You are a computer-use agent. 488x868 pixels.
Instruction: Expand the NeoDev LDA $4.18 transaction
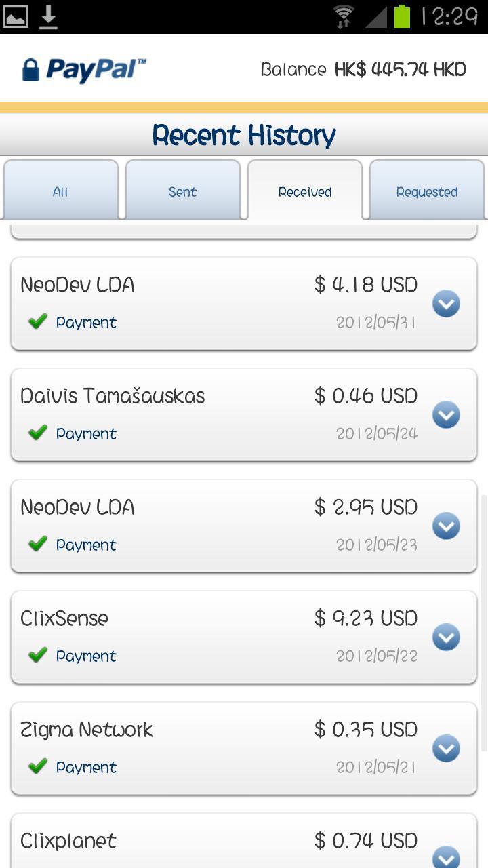point(446,304)
